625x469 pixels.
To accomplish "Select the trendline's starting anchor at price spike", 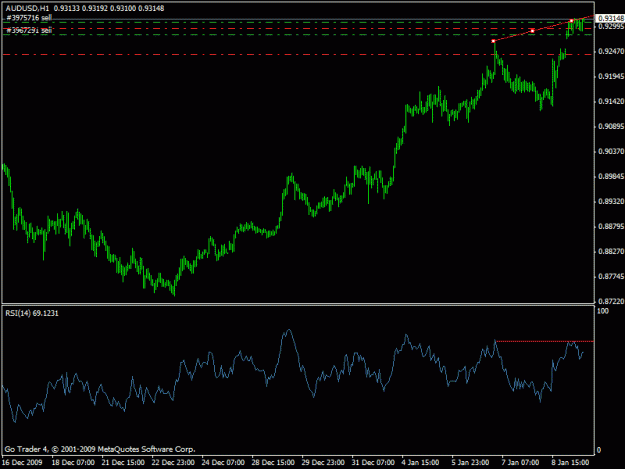I will click(493, 41).
